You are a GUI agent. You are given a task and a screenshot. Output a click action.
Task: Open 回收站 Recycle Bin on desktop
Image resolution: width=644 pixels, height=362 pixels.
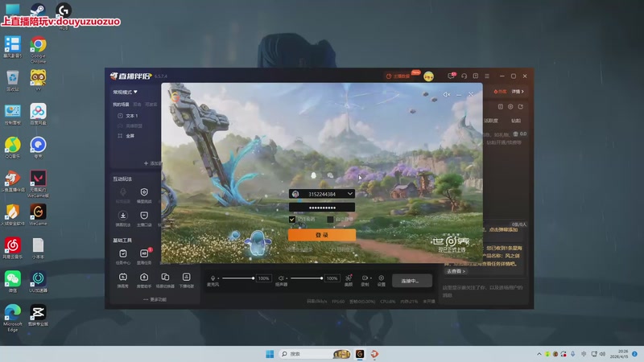(x=12, y=80)
